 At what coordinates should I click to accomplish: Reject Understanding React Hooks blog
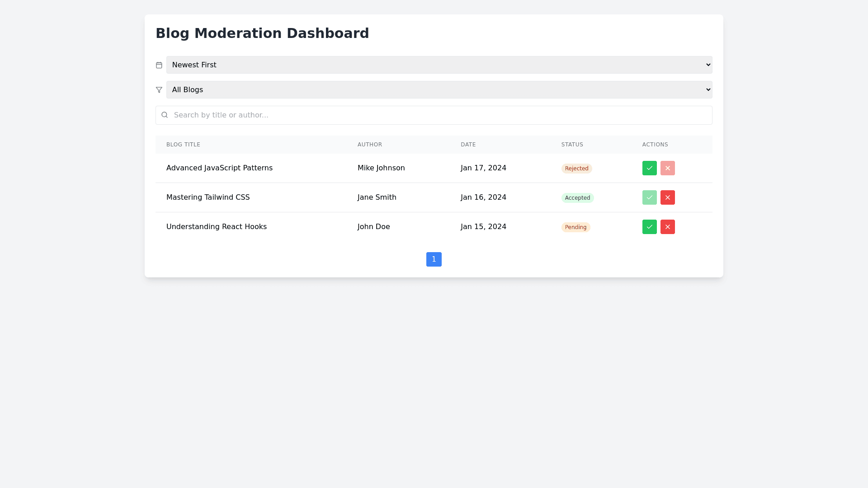coord(667,227)
